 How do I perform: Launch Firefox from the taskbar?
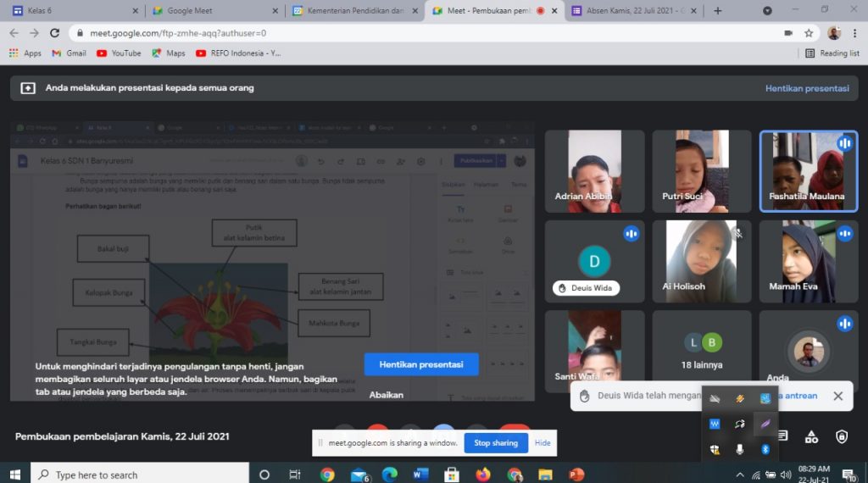pos(483,475)
